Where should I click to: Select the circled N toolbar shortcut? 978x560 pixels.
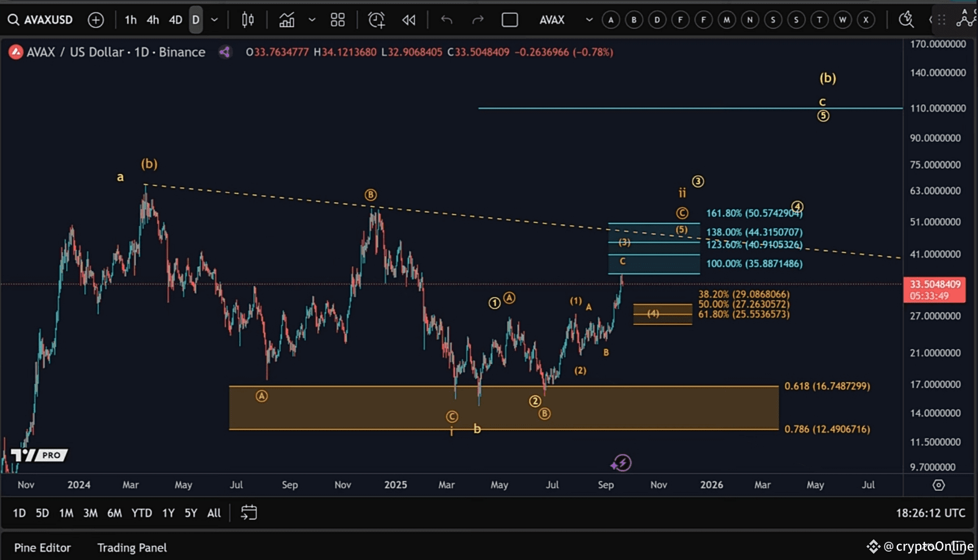click(x=750, y=20)
